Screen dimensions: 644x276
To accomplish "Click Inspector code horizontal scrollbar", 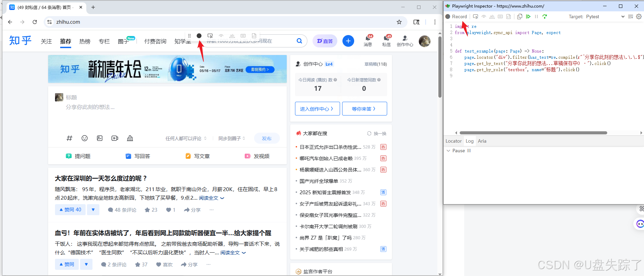I will coord(533,133).
